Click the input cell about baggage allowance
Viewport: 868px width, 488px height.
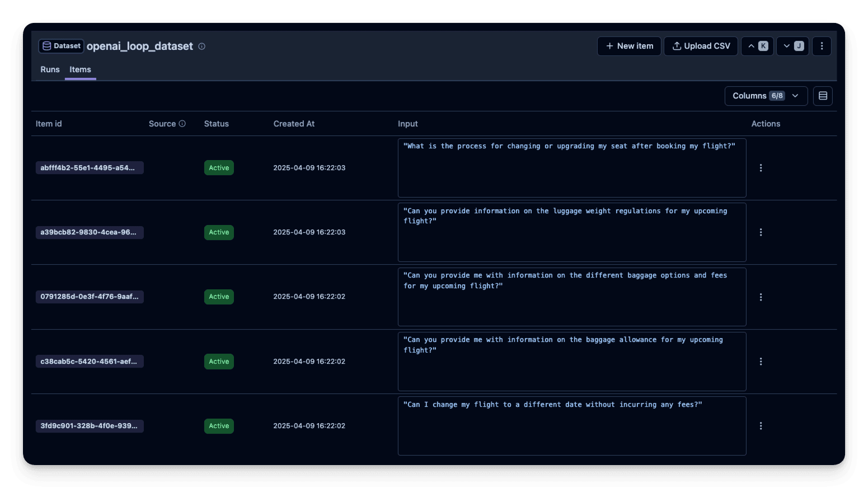click(571, 361)
